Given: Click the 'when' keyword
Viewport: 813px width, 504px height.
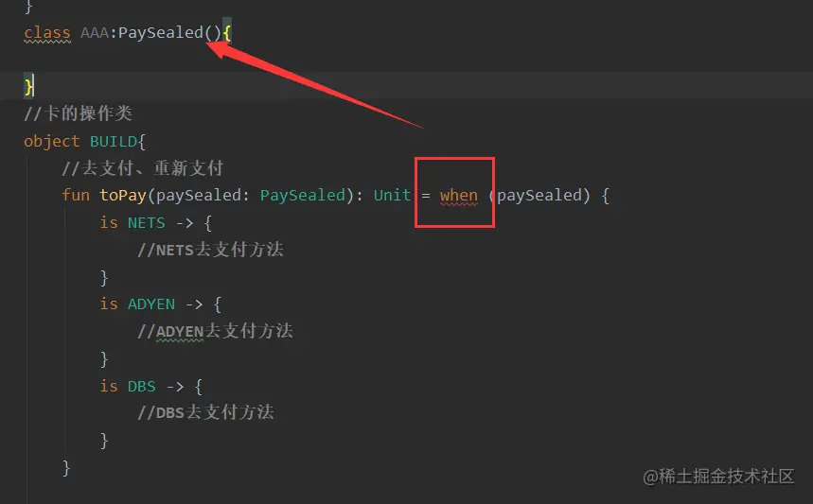Looking at the screenshot, I should 459,196.
